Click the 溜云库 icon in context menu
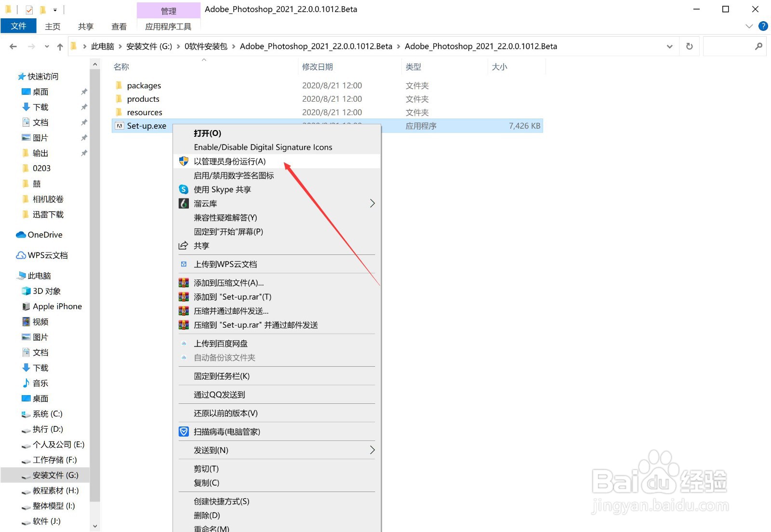 [x=184, y=203]
